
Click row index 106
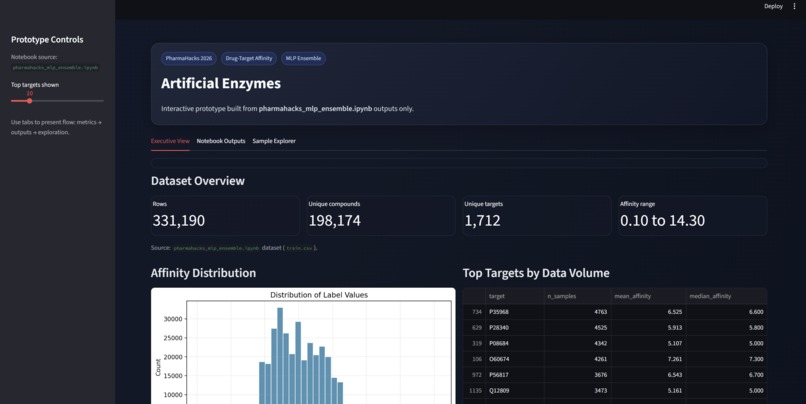pyautogui.click(x=474, y=359)
